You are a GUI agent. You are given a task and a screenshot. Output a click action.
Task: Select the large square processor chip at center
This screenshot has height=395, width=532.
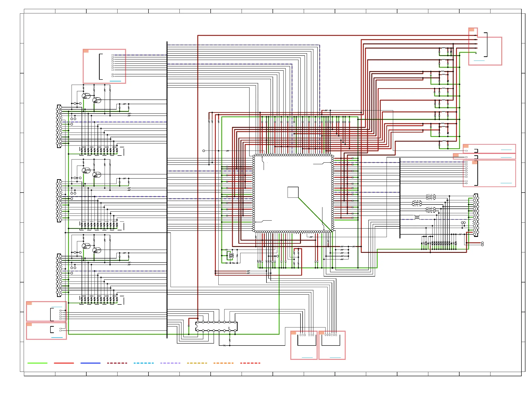pos(293,194)
